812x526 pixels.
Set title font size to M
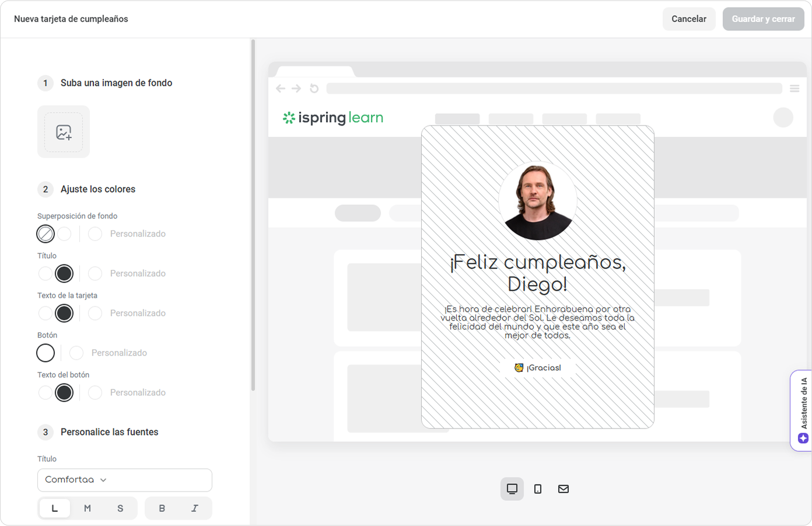point(87,508)
